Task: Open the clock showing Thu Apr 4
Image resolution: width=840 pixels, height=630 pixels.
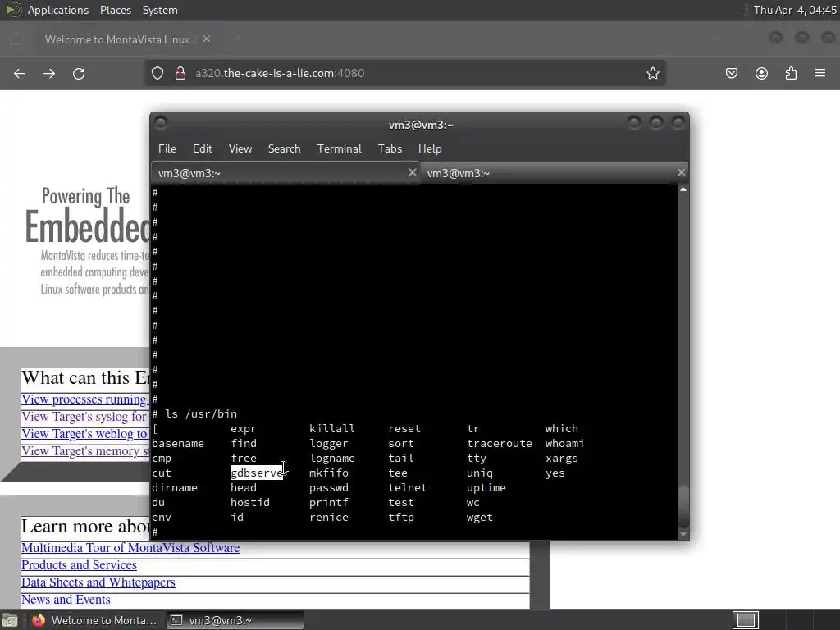Action: [x=795, y=10]
